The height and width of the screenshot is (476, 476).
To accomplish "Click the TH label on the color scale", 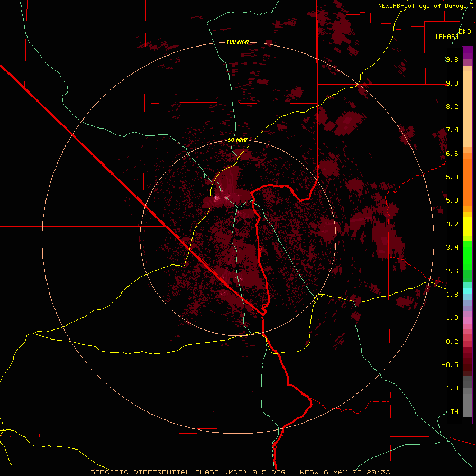I will pos(454,411).
